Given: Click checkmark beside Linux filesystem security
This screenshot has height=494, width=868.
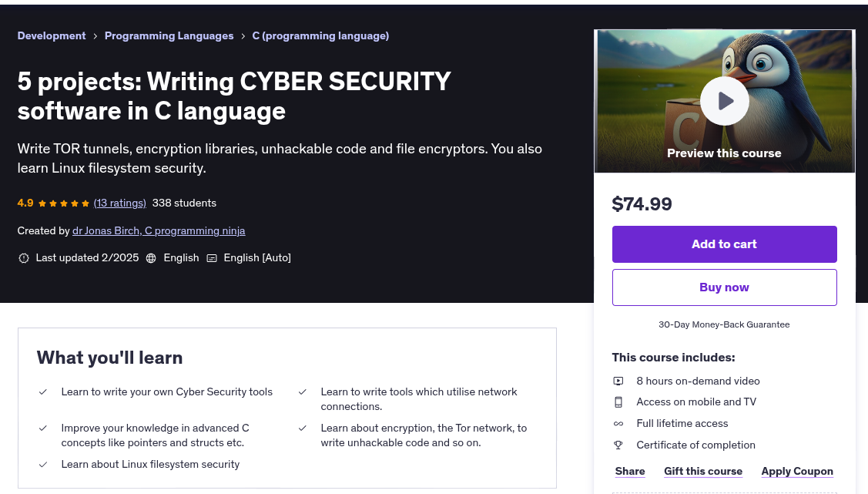Looking at the screenshot, I should click(x=43, y=465).
